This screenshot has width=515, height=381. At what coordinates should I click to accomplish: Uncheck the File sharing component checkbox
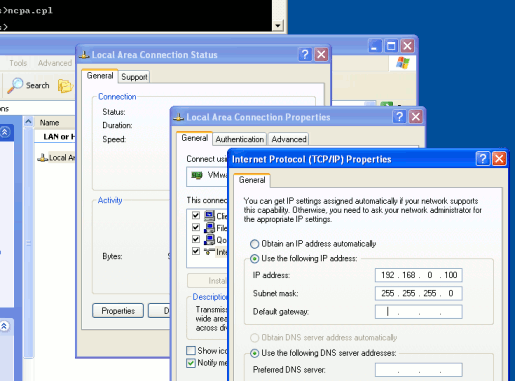coord(196,227)
